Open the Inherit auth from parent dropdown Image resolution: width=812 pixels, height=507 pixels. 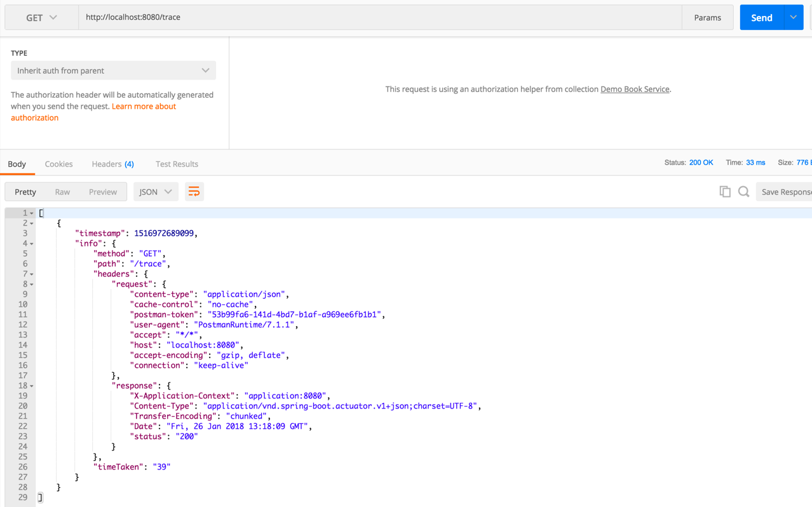[x=113, y=70]
